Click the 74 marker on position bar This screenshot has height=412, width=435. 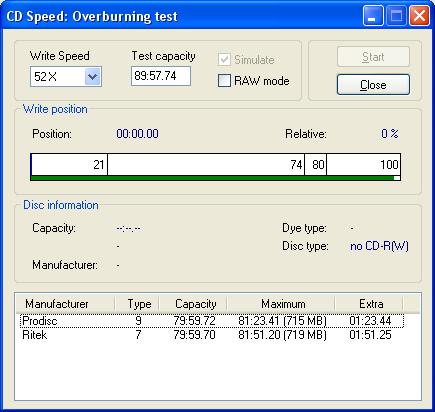296,165
